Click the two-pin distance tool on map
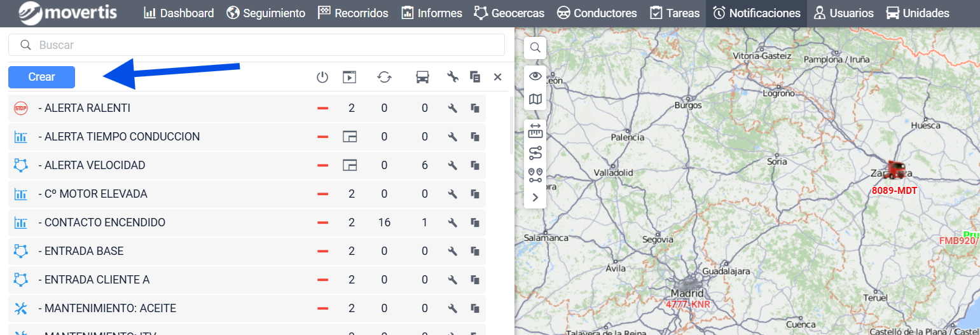Image resolution: width=980 pixels, height=335 pixels. (x=535, y=175)
